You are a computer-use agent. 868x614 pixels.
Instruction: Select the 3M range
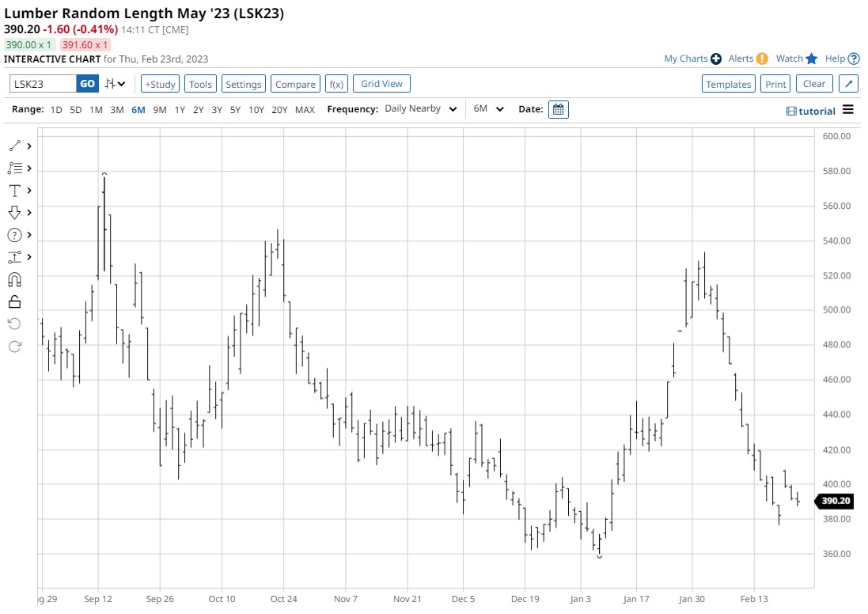point(117,110)
